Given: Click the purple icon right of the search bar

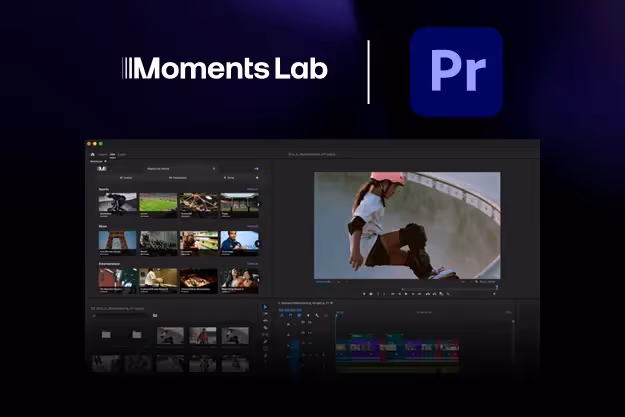Looking at the screenshot, I should pyautogui.click(x=256, y=169).
